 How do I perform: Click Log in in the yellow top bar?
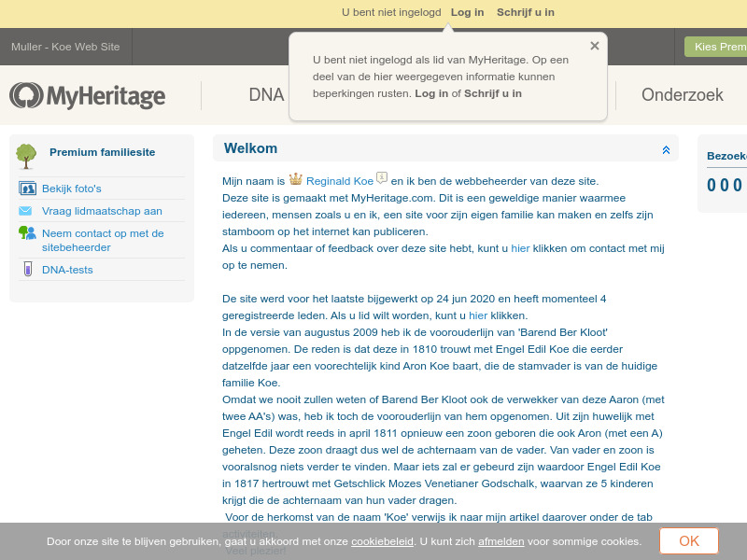pos(468,12)
